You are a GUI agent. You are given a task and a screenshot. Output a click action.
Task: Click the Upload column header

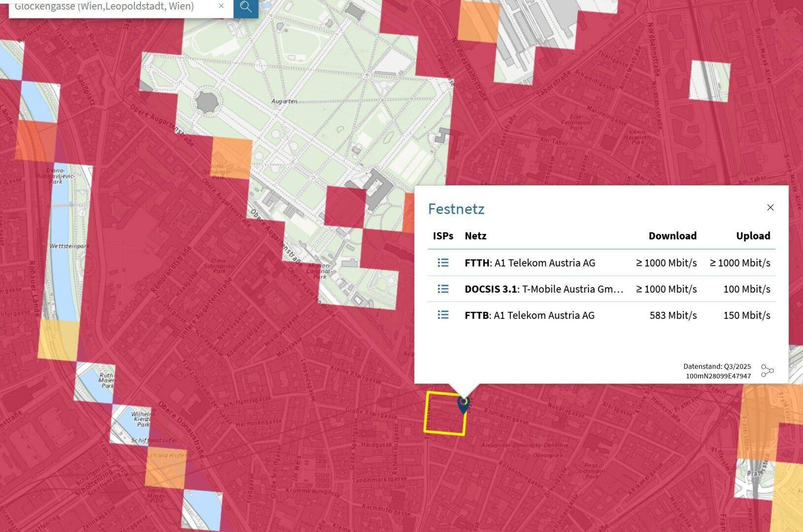(753, 236)
